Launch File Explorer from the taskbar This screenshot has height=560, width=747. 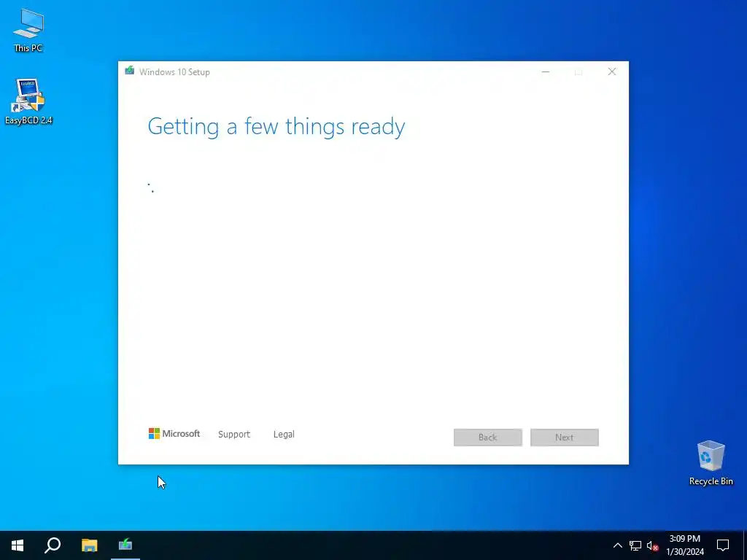(x=89, y=545)
